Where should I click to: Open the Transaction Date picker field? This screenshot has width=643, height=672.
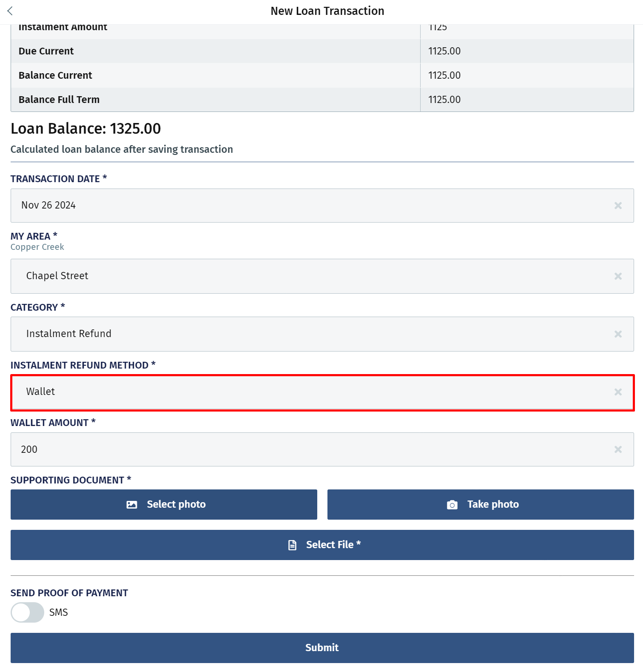322,206
